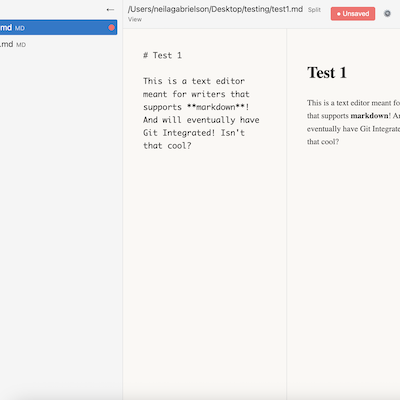Open the second .md file in sidebar
Screen dimensions: 400x400
(58, 44)
